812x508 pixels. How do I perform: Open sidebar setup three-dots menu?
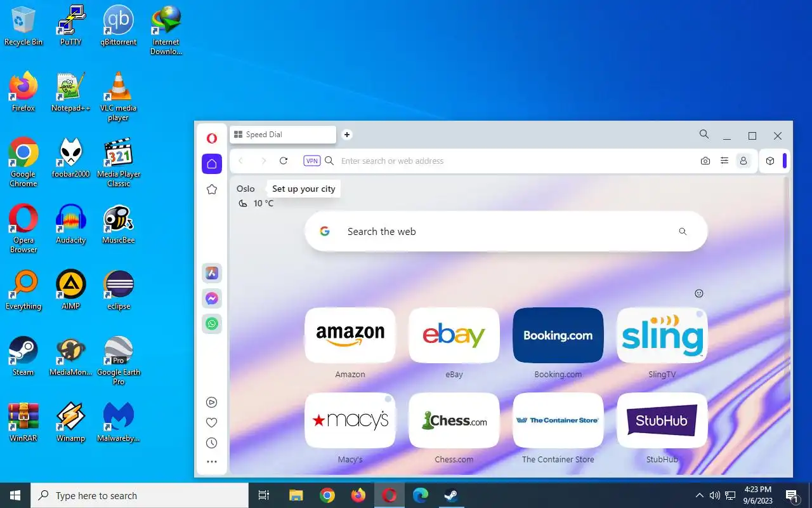212,462
